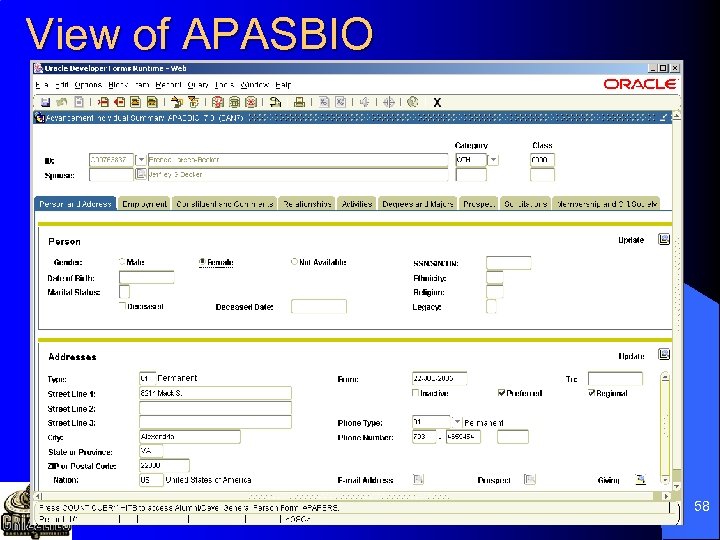Click the Select icon in the toolbar
Viewport: 720px width, 540px height.
[x=79, y=102]
